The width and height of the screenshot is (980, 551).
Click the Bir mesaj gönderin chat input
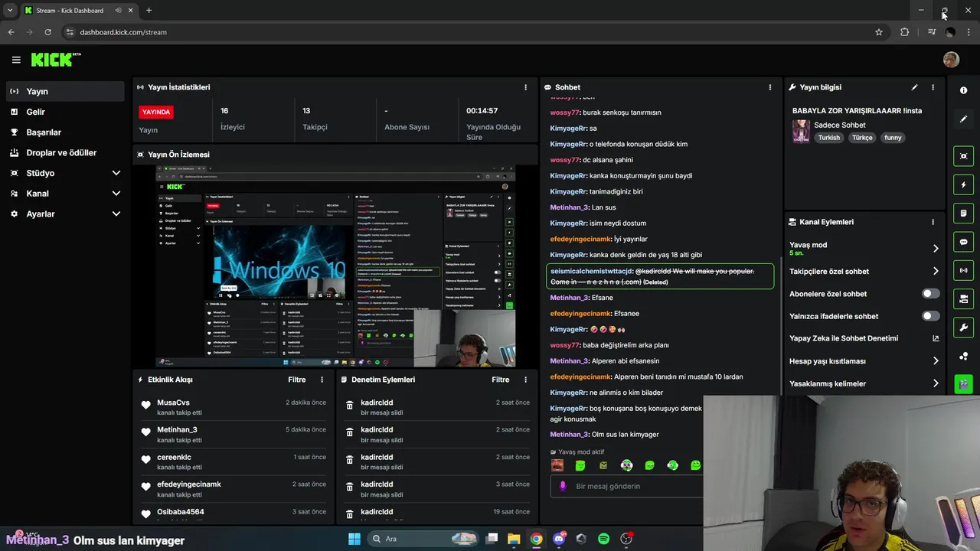pos(626,486)
